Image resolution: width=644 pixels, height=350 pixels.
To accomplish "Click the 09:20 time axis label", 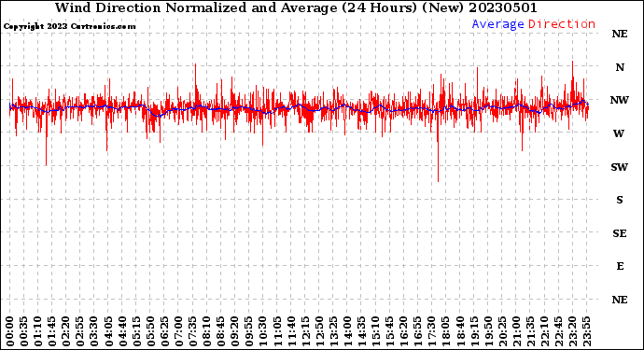I will (235, 331).
